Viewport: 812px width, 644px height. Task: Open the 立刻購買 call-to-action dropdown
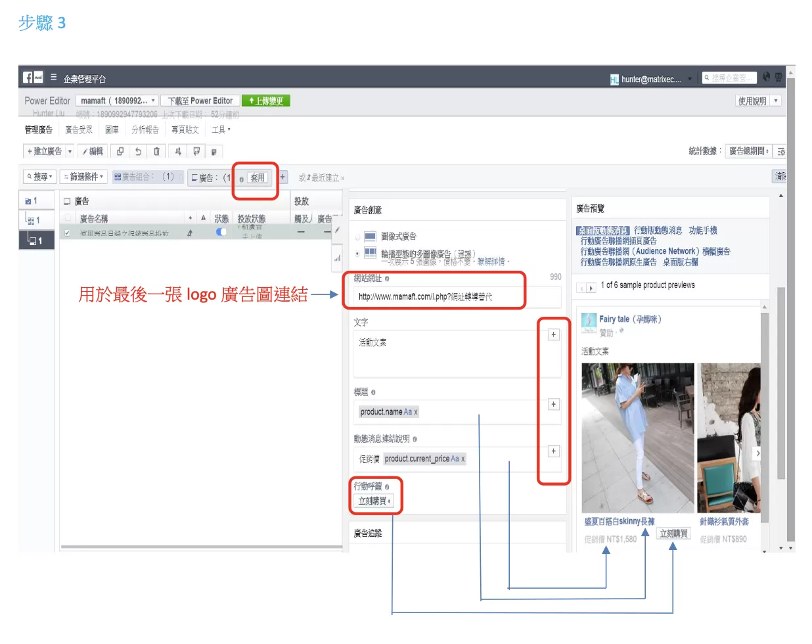(x=374, y=501)
